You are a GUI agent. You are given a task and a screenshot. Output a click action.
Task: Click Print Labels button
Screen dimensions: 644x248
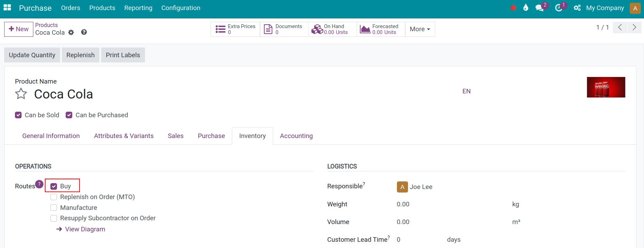click(123, 55)
